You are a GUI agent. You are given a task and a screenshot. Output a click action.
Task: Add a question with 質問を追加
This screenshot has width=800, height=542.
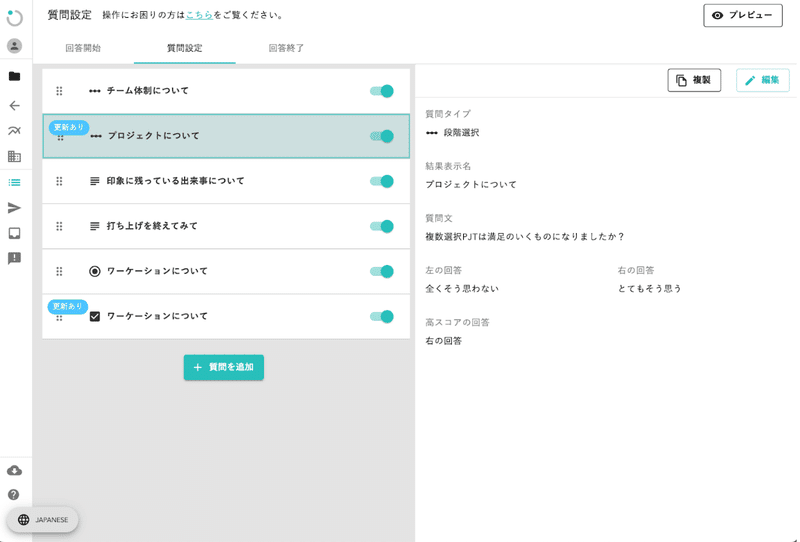[x=223, y=367]
